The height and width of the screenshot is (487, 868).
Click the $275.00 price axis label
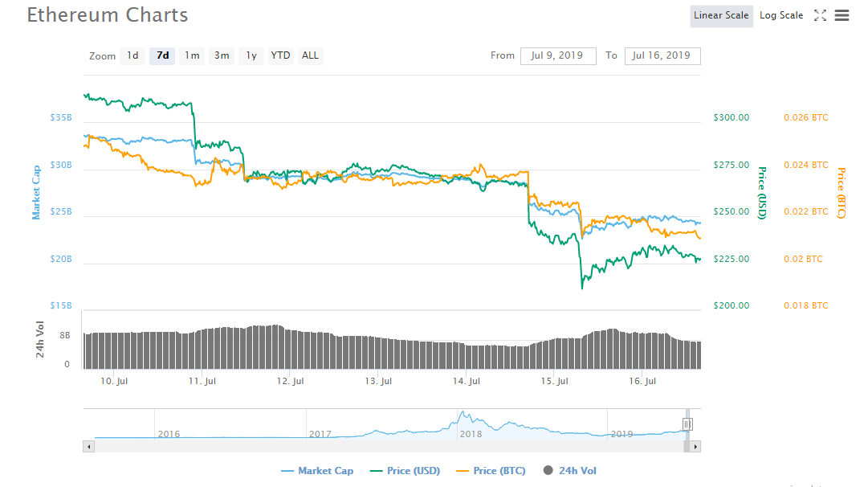[x=731, y=165]
